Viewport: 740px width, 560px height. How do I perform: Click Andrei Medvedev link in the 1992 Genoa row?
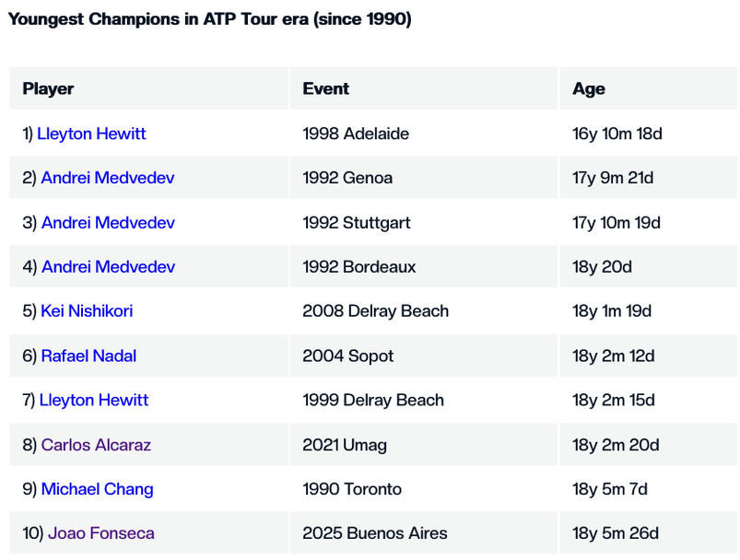pyautogui.click(x=108, y=178)
